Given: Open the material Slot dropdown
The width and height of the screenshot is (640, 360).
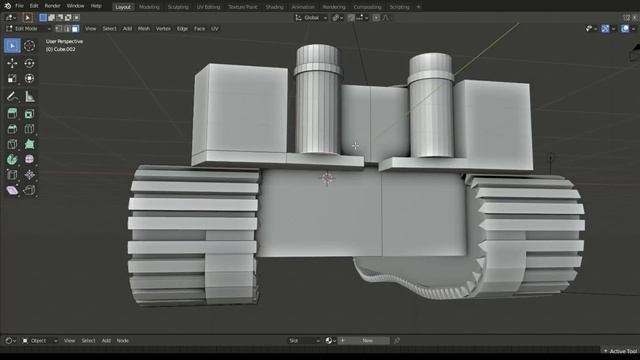Looking at the screenshot, I should click(x=304, y=340).
